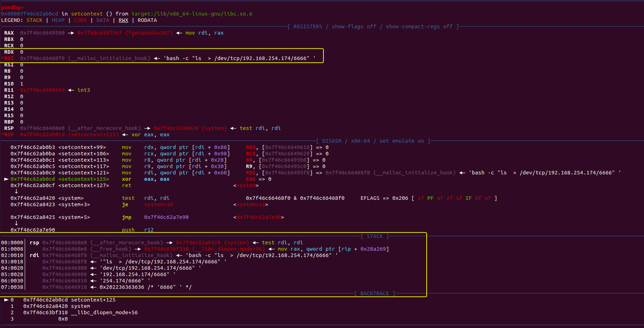Click the 'jmp' mnemonic at system+5
This screenshot has width=644, height=328.
coord(127,217)
